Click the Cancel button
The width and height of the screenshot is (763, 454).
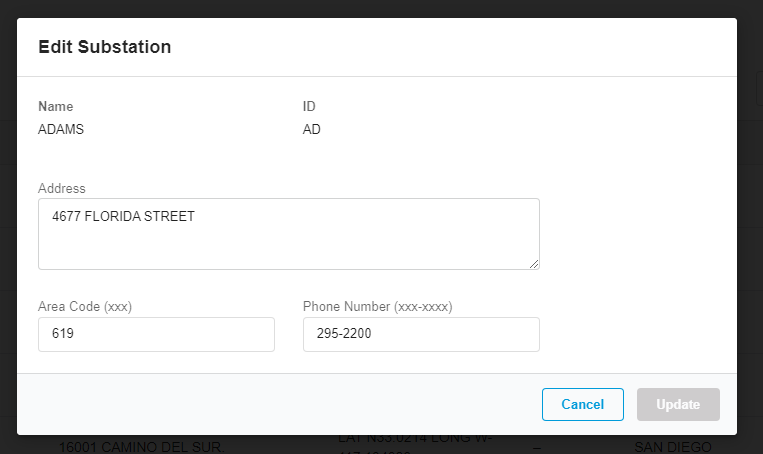pyautogui.click(x=582, y=404)
